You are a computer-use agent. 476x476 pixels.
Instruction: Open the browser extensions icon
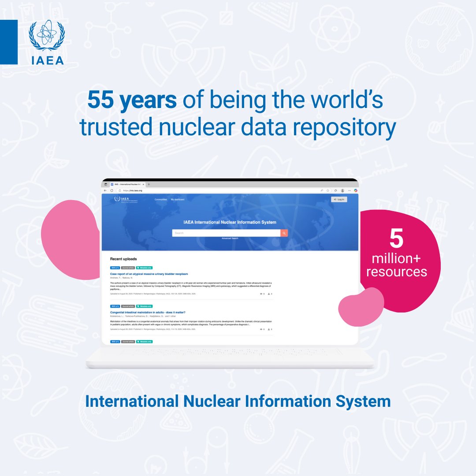(336, 191)
